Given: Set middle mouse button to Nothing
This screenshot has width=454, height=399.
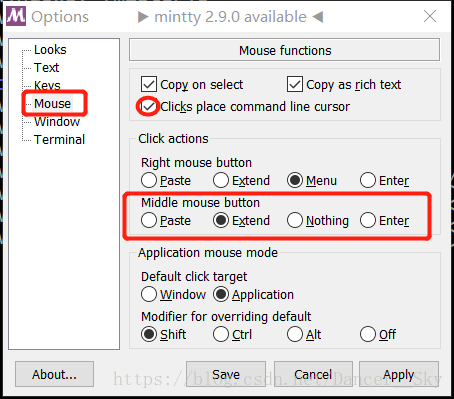Looking at the screenshot, I should pyautogui.click(x=295, y=220).
